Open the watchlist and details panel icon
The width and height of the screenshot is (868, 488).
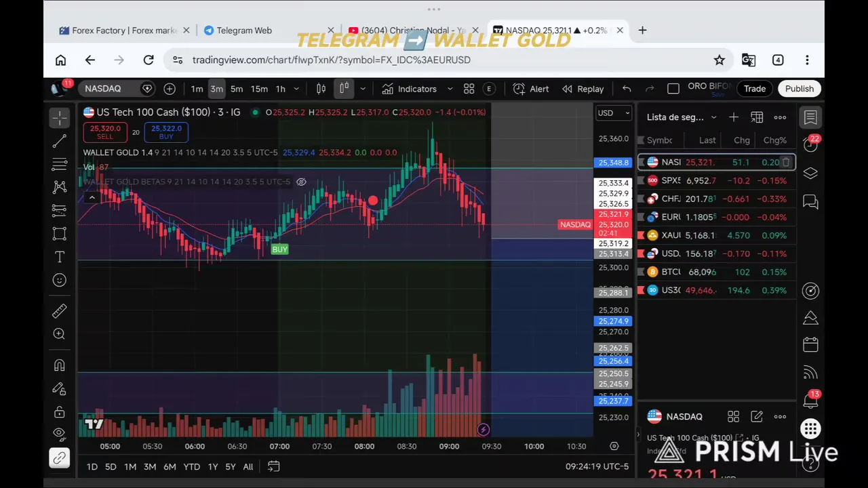click(810, 117)
